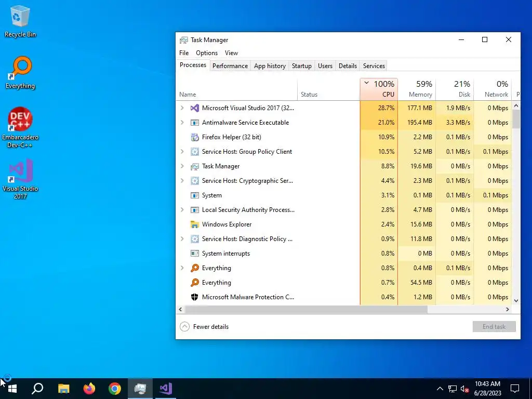Click the Group Policy Client gear icon

pyautogui.click(x=195, y=152)
